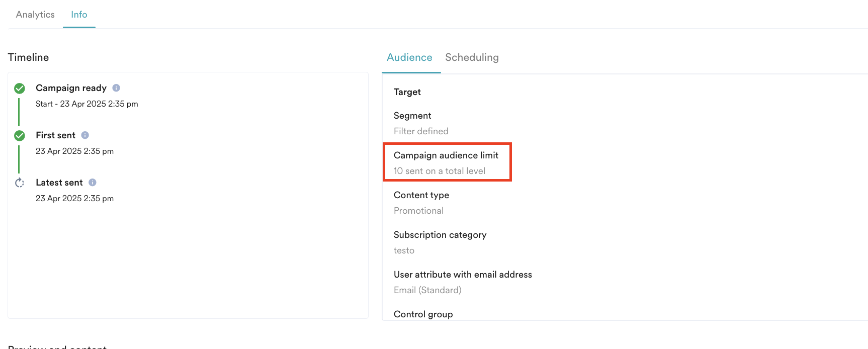The image size is (868, 349).
Task: Click the "Filter defined" segment value
Action: tap(421, 131)
